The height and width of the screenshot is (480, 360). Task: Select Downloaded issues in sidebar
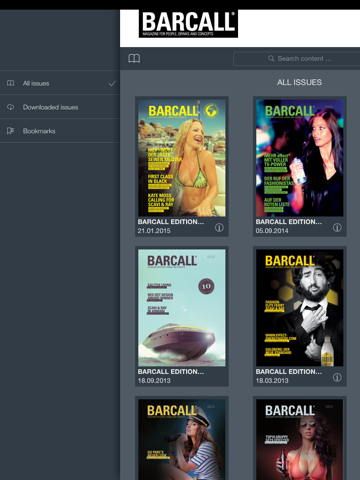60,107
